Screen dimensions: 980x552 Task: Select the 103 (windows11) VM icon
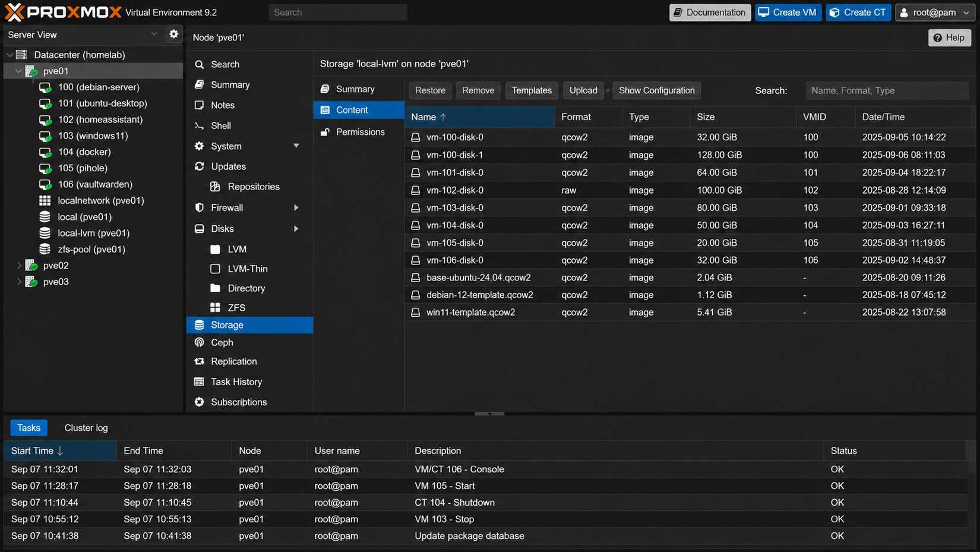tap(45, 136)
